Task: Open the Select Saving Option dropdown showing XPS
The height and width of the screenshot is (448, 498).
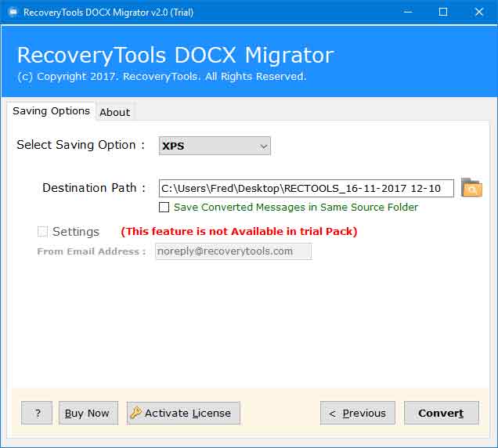Action: [215, 146]
